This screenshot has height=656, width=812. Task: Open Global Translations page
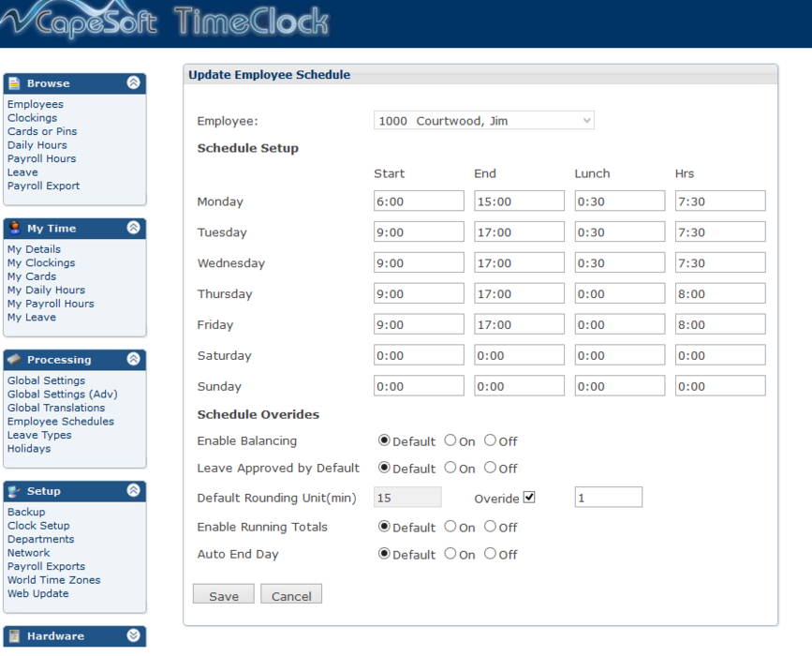tap(56, 408)
